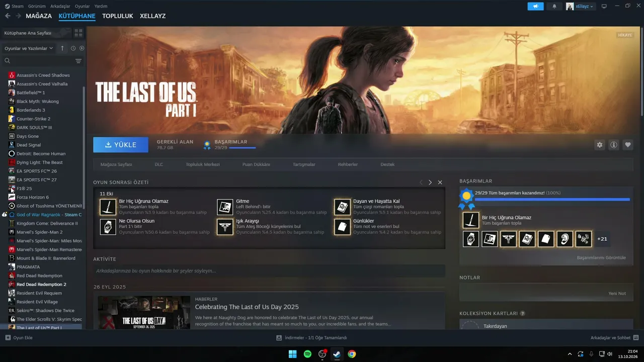Image resolution: width=644 pixels, height=362 pixels.
Task: Click the Gitme achievement icon in summary
Action: [x=225, y=207]
